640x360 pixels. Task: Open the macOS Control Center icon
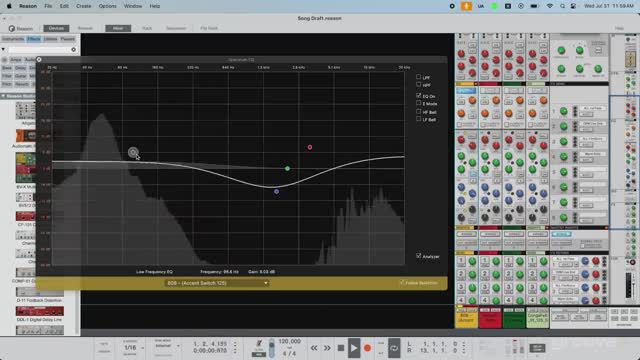pos(573,6)
